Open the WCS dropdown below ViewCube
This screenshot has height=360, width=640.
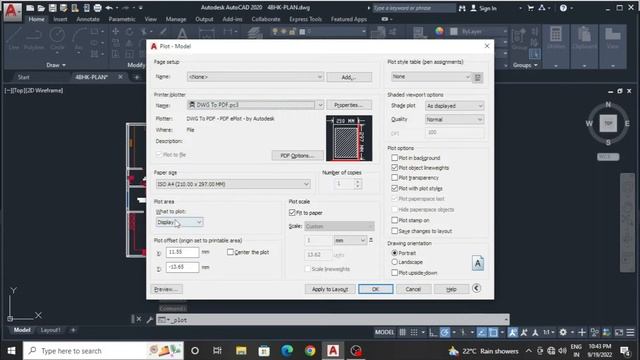[608, 157]
